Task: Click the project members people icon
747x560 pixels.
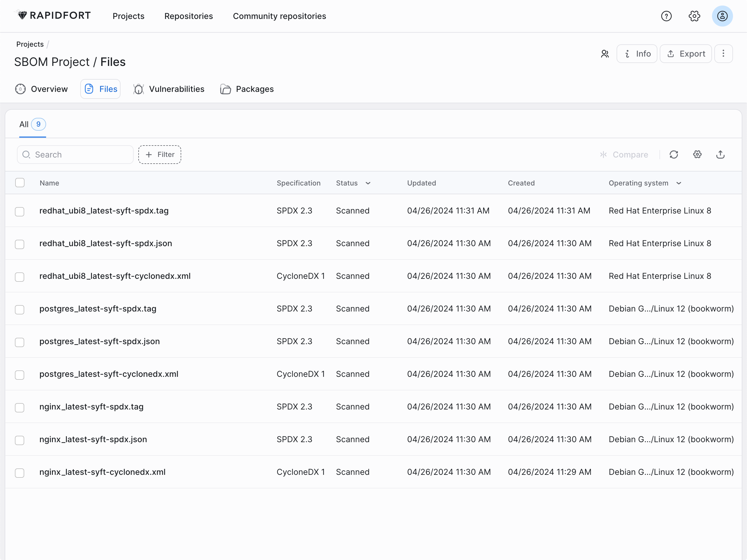Action: pyautogui.click(x=605, y=54)
